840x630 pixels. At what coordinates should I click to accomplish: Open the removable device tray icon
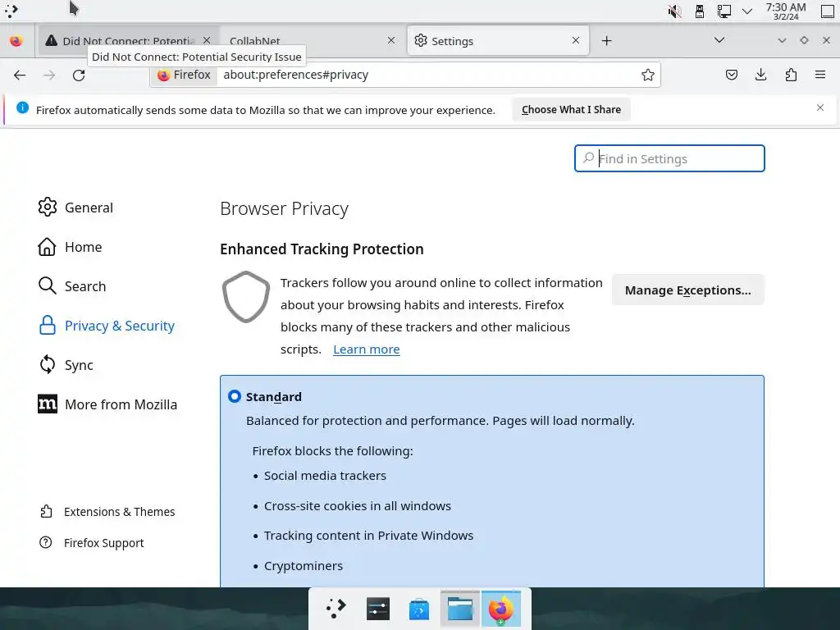[x=699, y=11]
